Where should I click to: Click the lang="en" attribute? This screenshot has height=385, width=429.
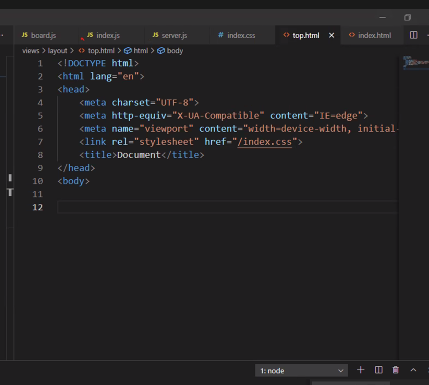pos(114,77)
